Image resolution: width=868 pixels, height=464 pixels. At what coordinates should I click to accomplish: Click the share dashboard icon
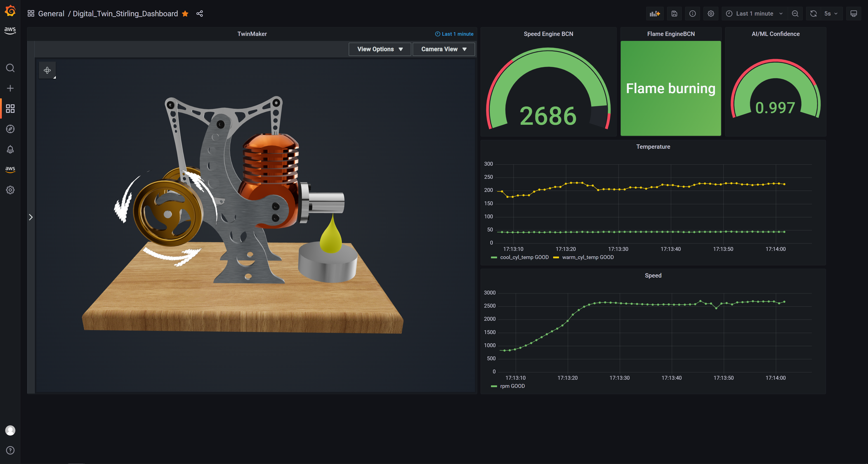point(199,14)
